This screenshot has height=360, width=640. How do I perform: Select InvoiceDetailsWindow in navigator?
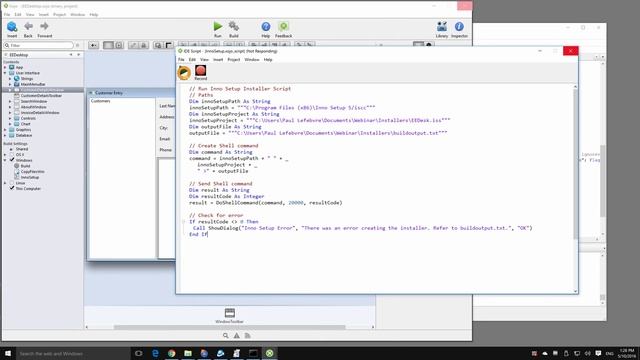click(40, 113)
